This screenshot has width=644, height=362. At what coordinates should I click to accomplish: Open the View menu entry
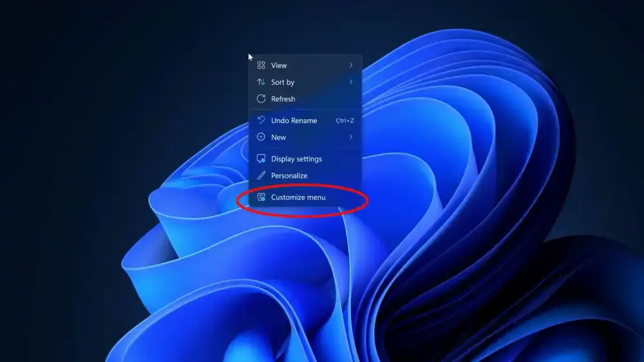point(305,65)
